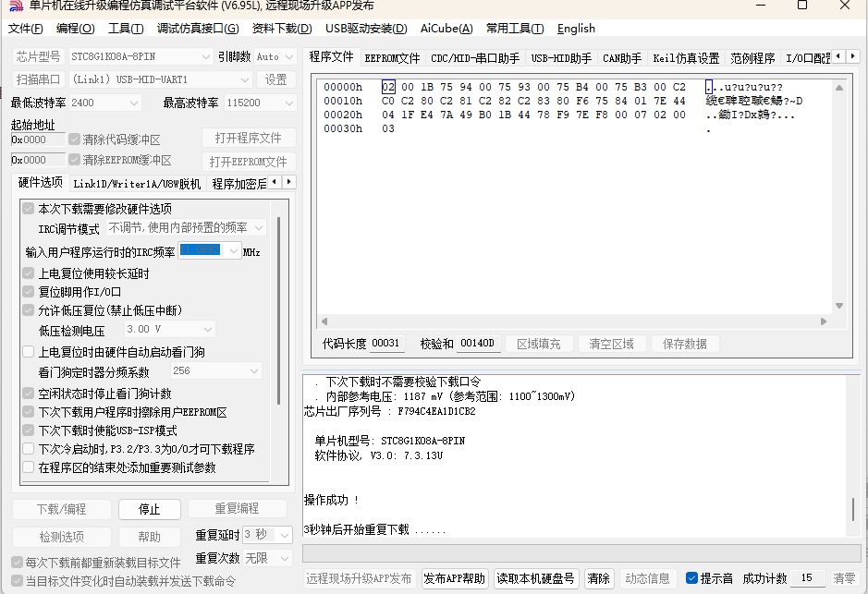Click left arrow of hardware options tab scroller
Screen dimensions: 868x594
(275, 182)
